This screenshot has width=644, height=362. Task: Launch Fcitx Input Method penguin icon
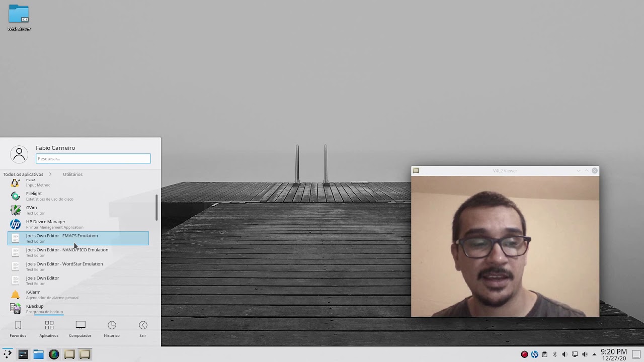tap(16, 183)
